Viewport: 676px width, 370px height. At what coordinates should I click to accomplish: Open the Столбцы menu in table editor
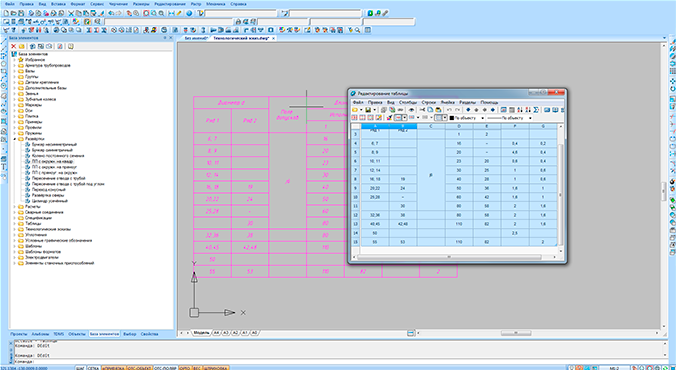click(x=408, y=102)
